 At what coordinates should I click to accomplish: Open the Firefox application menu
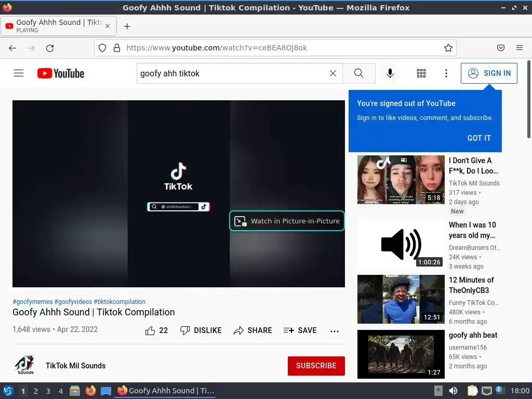520,48
